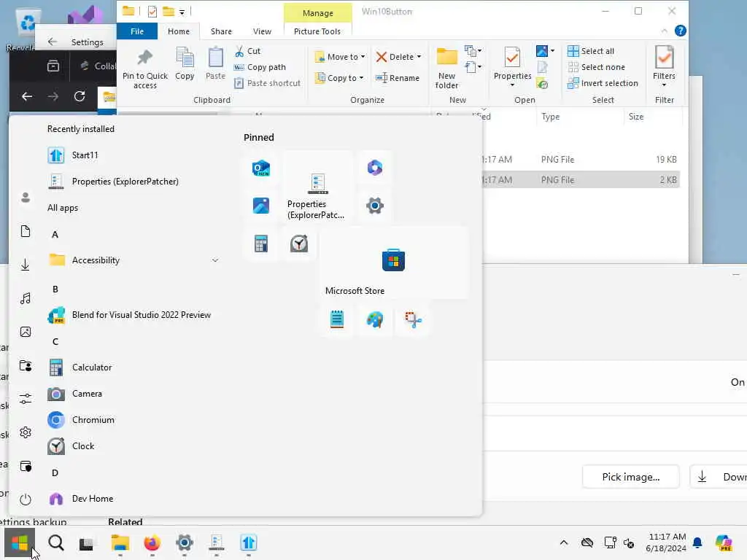Open the Filters dropdown in ribbon
The image size is (747, 560).
click(x=664, y=66)
